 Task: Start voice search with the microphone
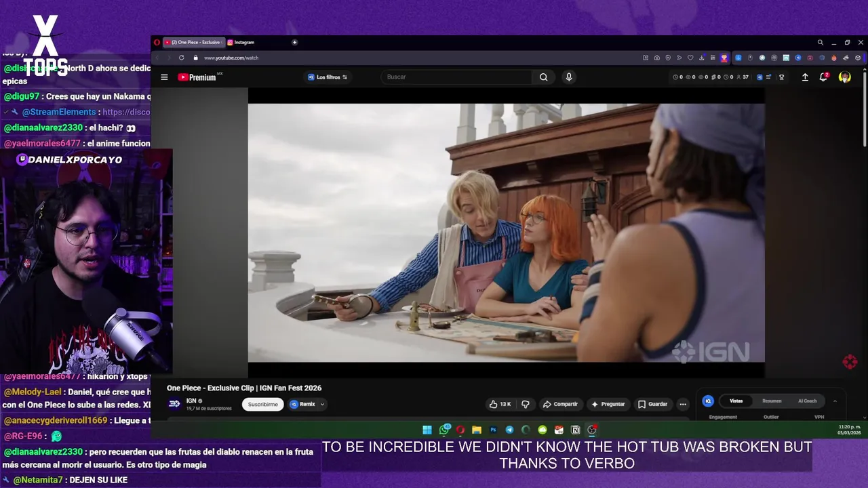point(569,77)
